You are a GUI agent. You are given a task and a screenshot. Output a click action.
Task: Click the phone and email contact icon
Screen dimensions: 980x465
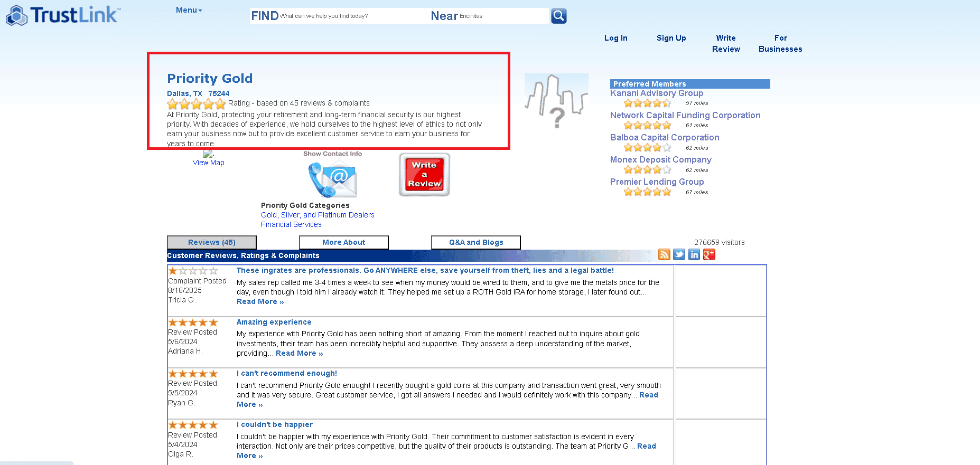332,179
